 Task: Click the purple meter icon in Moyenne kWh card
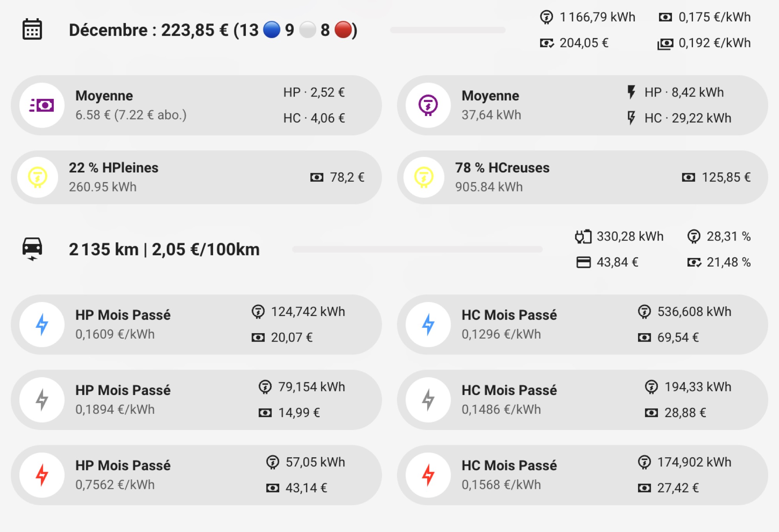tap(428, 105)
